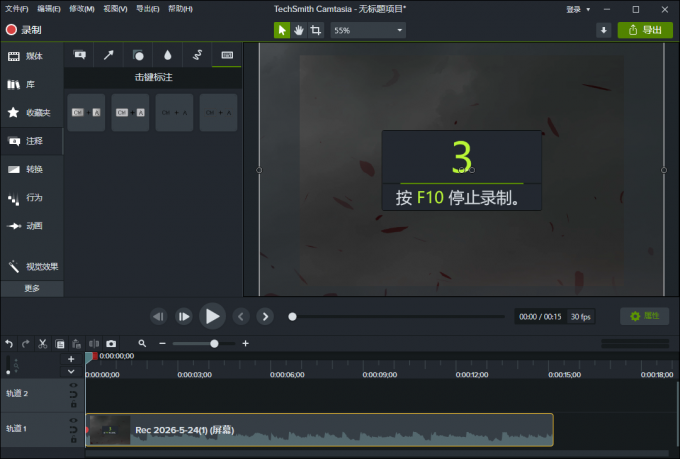Switch to shapes annotation tab
The height and width of the screenshot is (459, 680).
pos(138,55)
